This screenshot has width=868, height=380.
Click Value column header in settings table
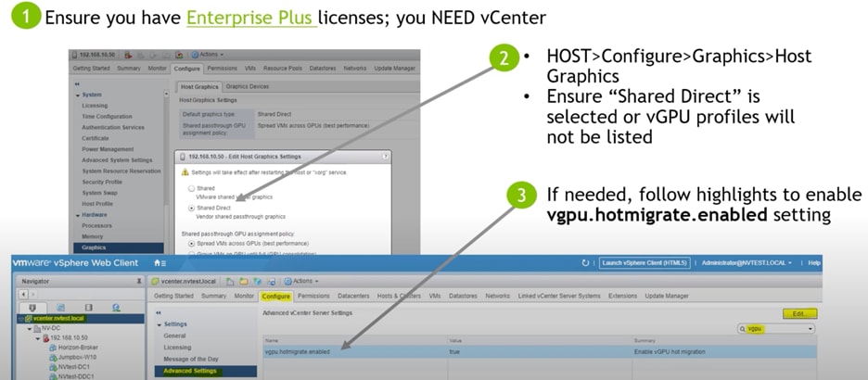pyautogui.click(x=455, y=341)
